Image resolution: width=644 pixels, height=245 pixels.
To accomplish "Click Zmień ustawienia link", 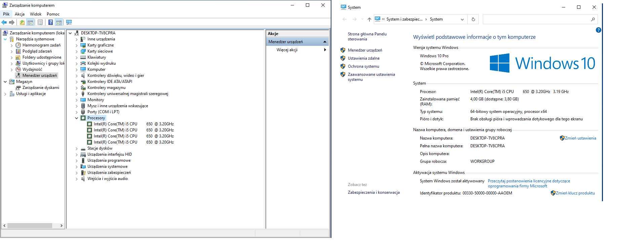I will click(x=580, y=138).
